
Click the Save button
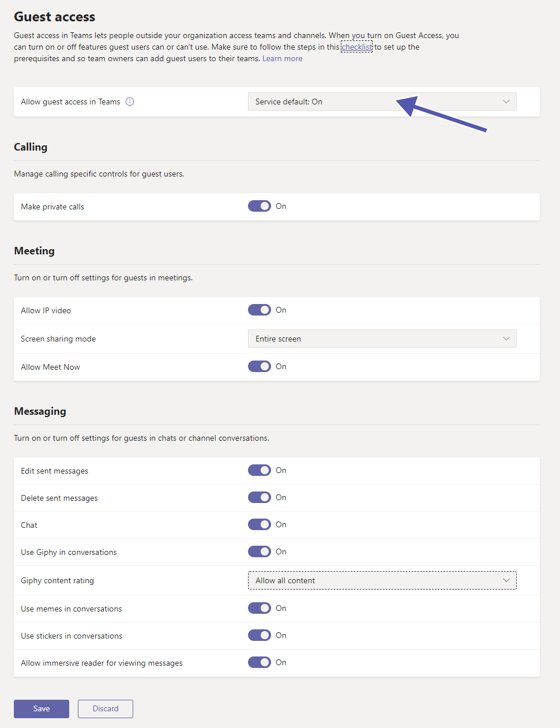click(x=42, y=709)
